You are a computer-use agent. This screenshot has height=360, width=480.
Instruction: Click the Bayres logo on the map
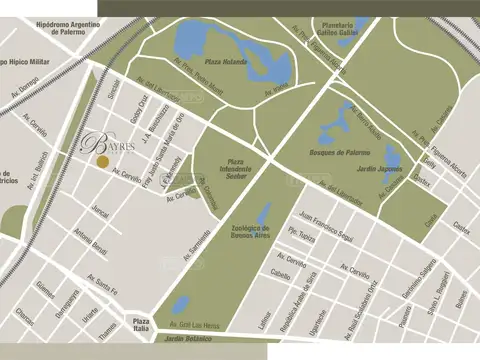tap(108, 144)
